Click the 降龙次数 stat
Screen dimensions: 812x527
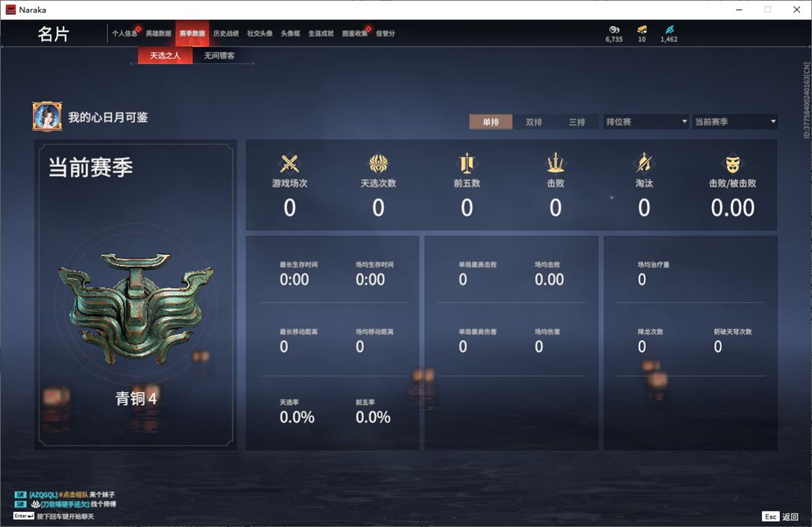tap(650, 341)
